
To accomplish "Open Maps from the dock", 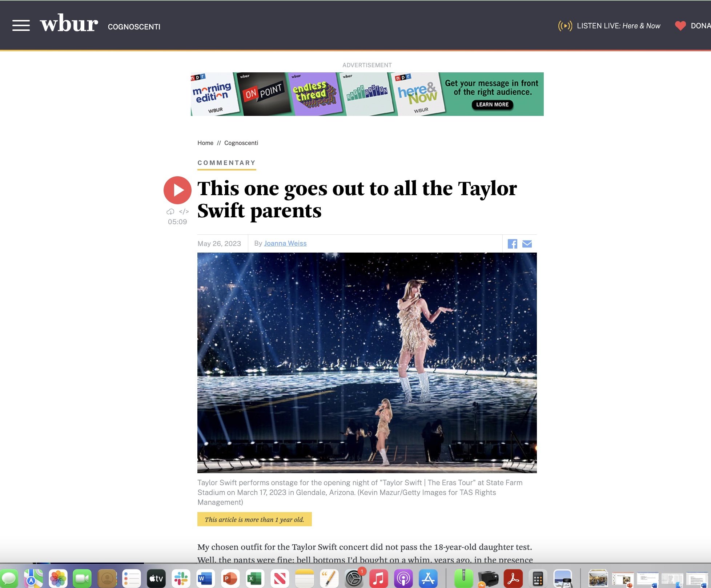I will point(33,578).
